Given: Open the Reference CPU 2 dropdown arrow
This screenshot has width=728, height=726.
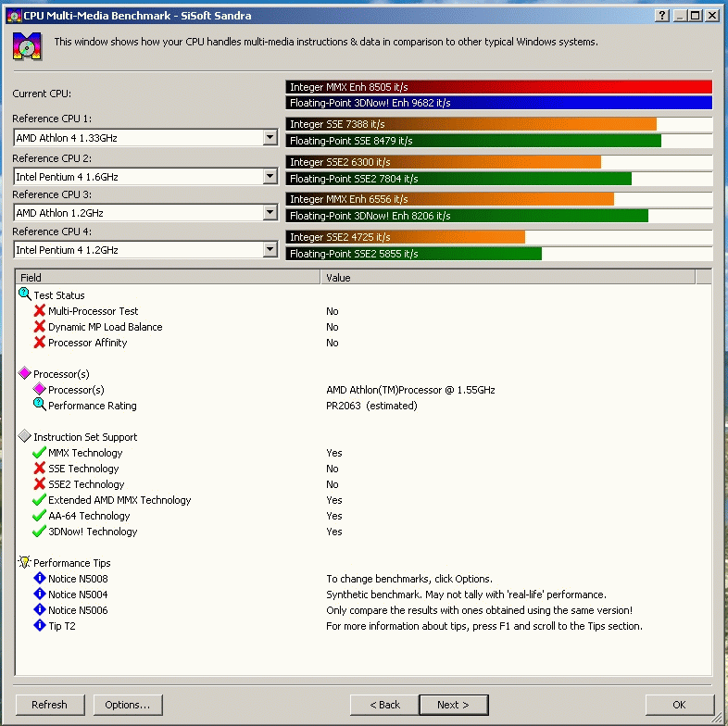Looking at the screenshot, I should click(x=270, y=176).
